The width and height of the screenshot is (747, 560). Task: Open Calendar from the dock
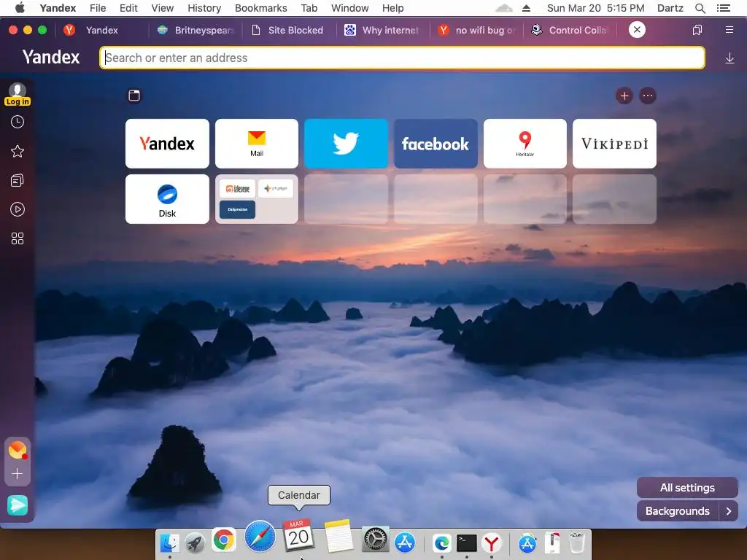click(x=298, y=534)
